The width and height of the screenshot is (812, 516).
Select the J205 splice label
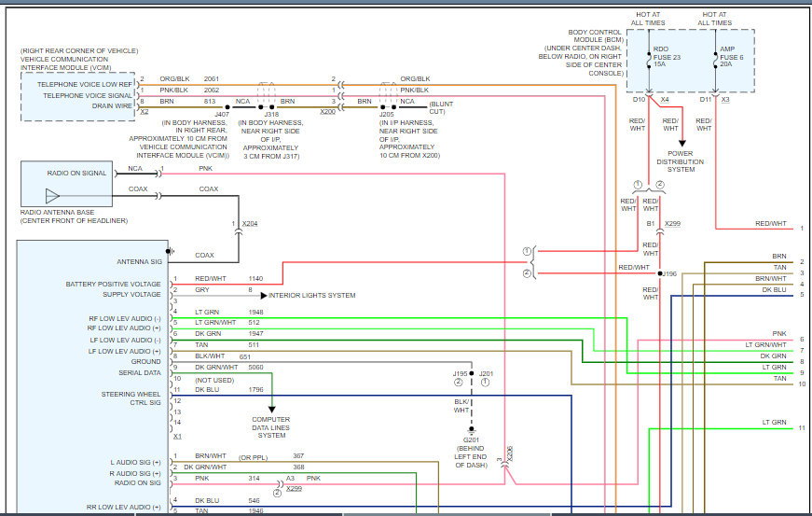[387, 115]
